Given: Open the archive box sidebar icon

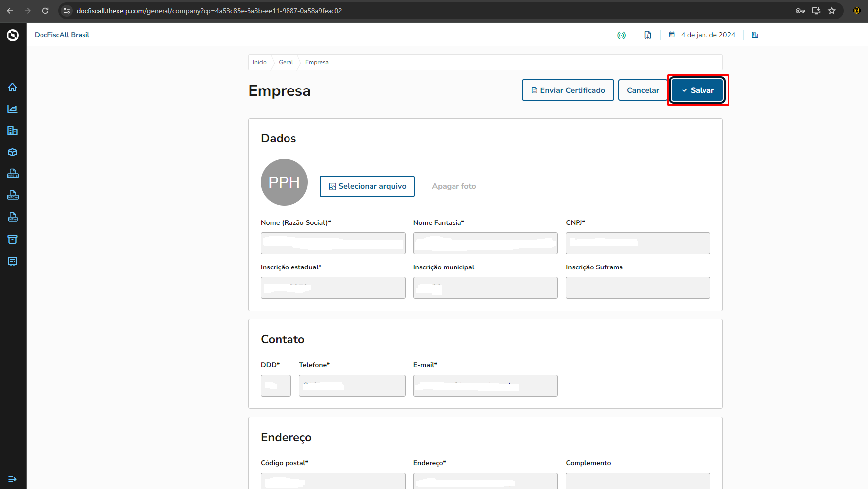Looking at the screenshot, I should pyautogui.click(x=13, y=239).
